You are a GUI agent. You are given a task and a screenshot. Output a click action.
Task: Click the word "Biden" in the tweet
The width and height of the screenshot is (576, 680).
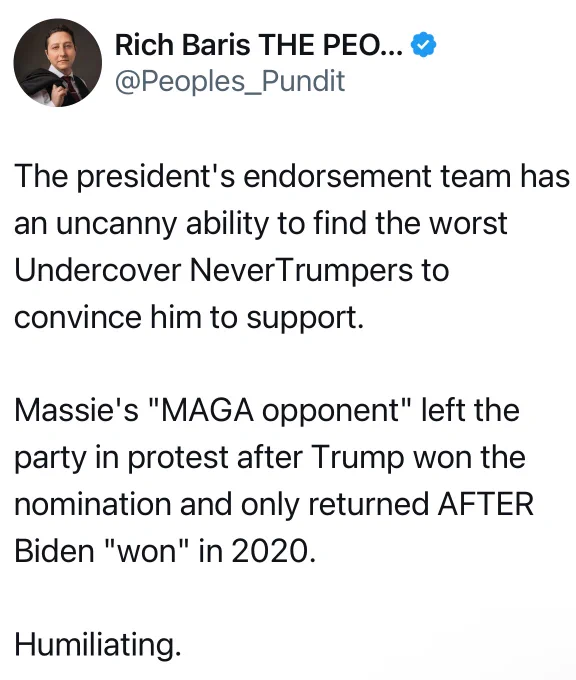click(x=54, y=551)
